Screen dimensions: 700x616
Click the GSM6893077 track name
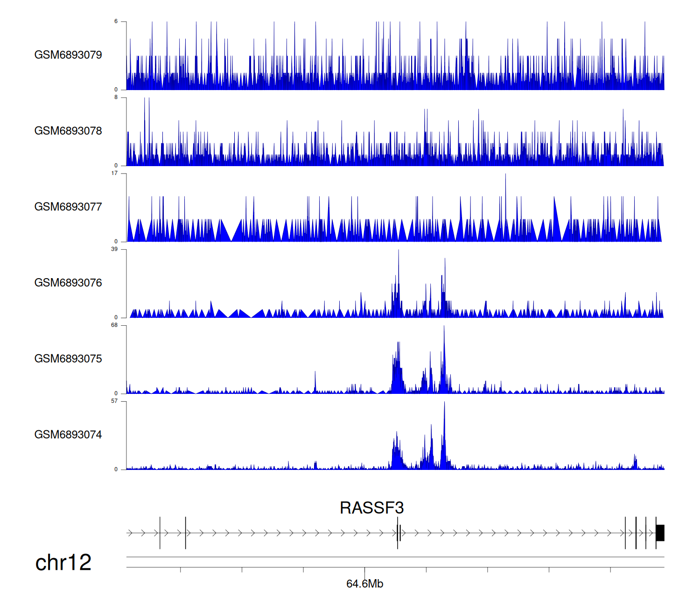click(x=68, y=207)
